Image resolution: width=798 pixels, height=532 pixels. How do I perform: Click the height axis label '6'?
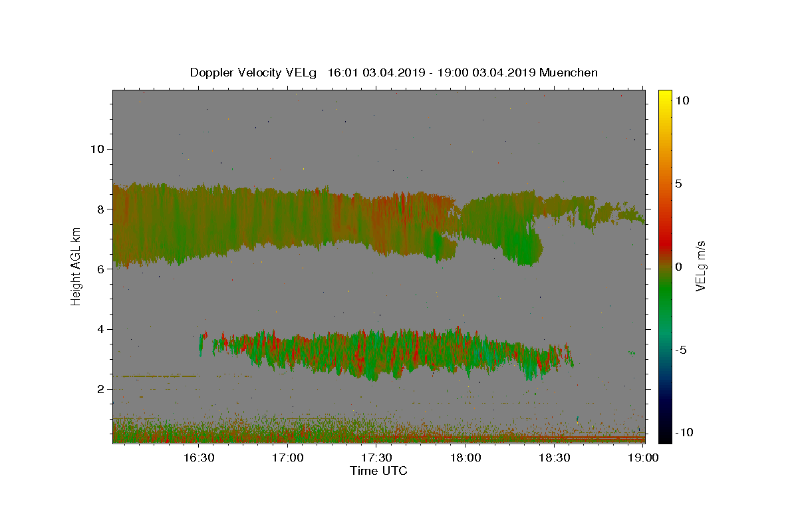(x=100, y=269)
